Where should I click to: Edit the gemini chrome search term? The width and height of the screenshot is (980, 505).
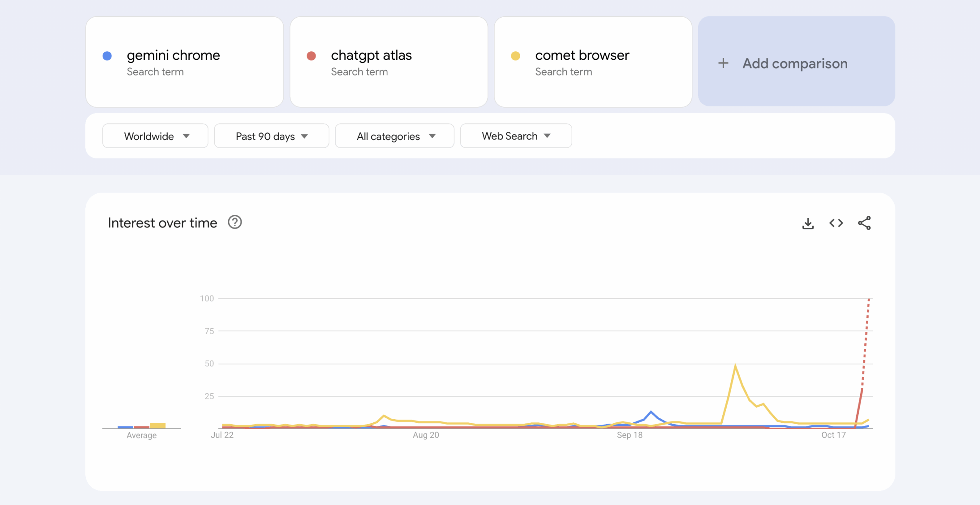pos(173,56)
